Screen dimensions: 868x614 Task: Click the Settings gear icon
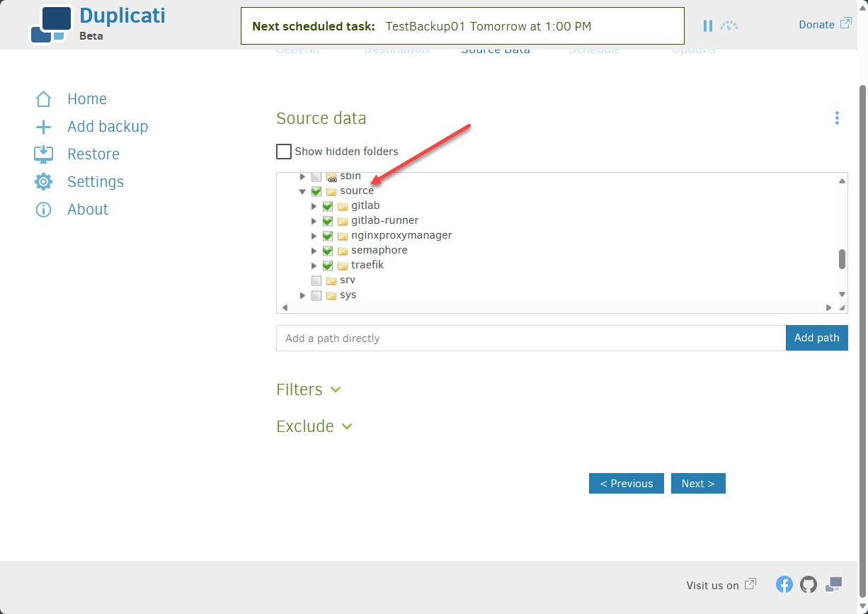click(x=43, y=182)
